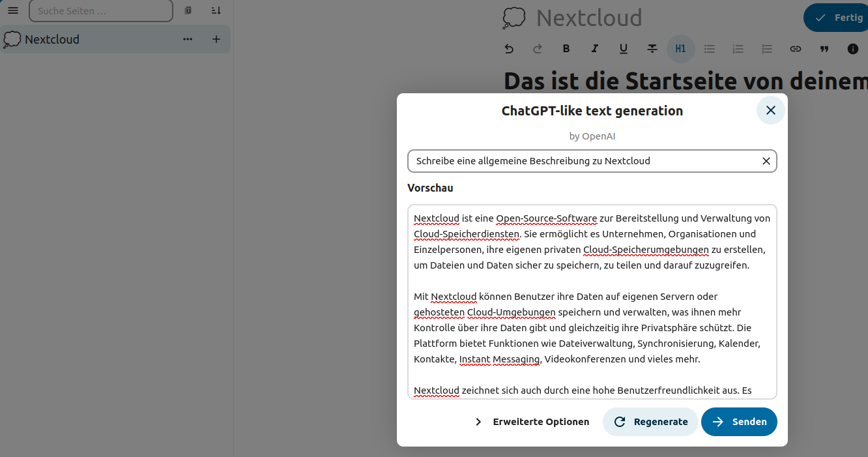Insert a bulleted list
Image resolution: width=868 pixels, height=457 pixels.
709,49
